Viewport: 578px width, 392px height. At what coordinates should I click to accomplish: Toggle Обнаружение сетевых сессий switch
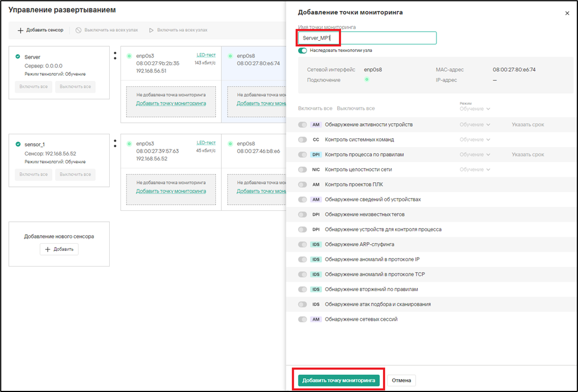(302, 320)
